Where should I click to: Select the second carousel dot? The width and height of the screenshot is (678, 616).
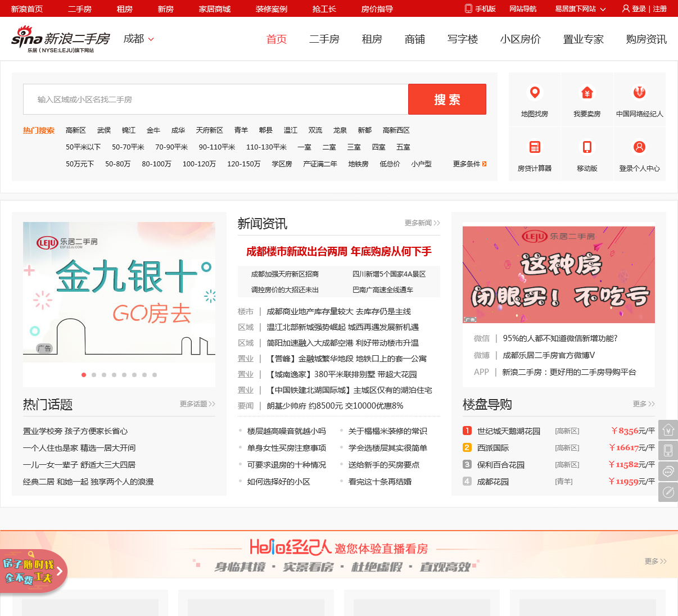point(94,374)
